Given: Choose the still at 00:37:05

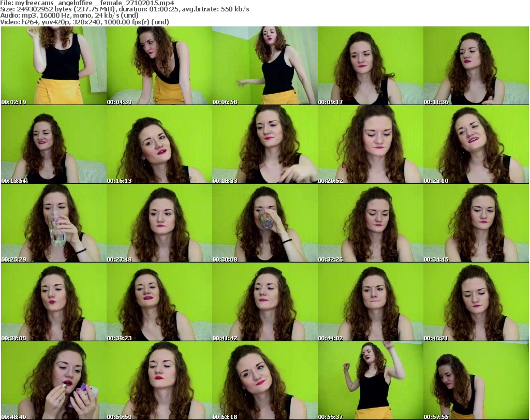Looking at the screenshot, I should click(x=54, y=302).
